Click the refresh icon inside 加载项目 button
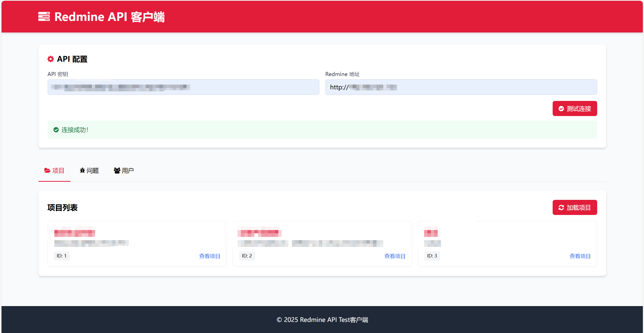Image resolution: width=644 pixels, height=333 pixels. click(561, 207)
